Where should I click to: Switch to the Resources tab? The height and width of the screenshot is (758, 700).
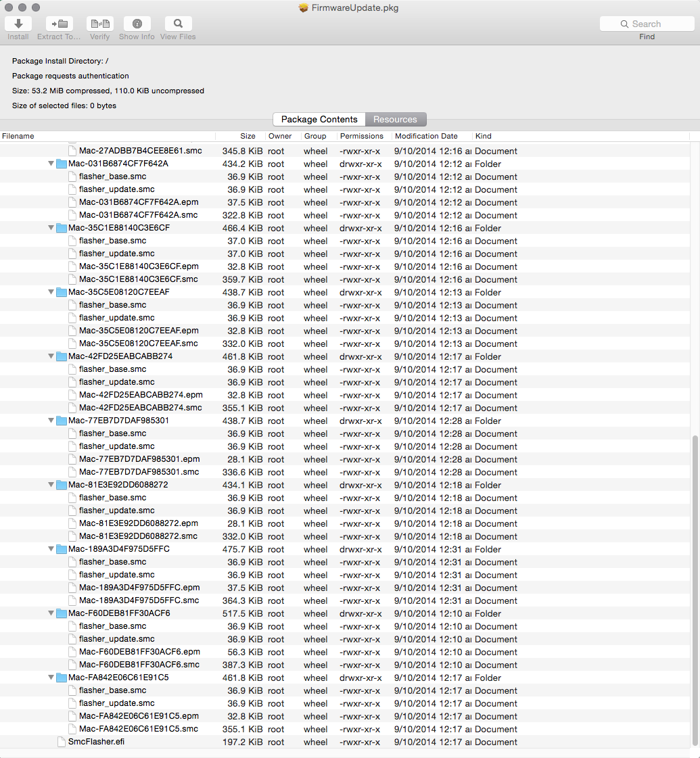pyautogui.click(x=396, y=120)
